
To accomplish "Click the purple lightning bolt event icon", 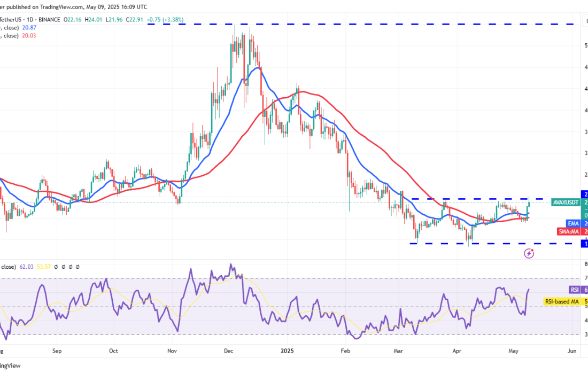I will pyautogui.click(x=529, y=253).
